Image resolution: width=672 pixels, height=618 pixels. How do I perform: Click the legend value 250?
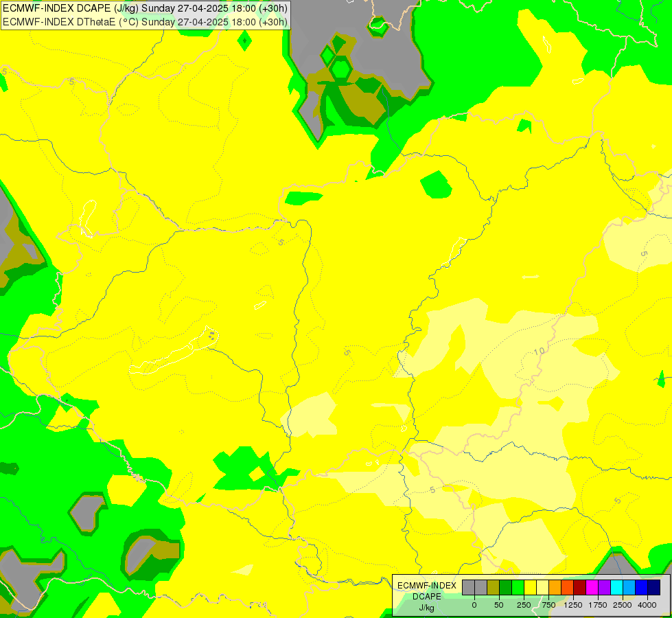(x=524, y=605)
